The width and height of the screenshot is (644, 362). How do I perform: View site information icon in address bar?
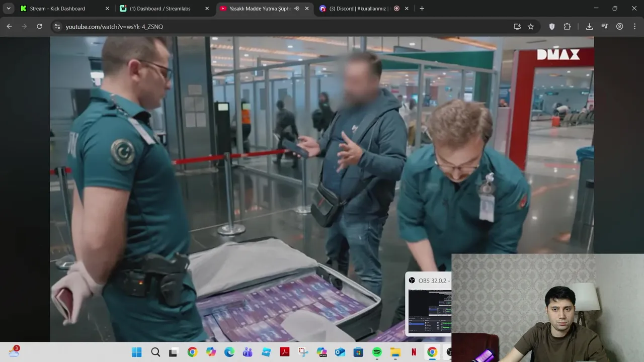tap(57, 27)
